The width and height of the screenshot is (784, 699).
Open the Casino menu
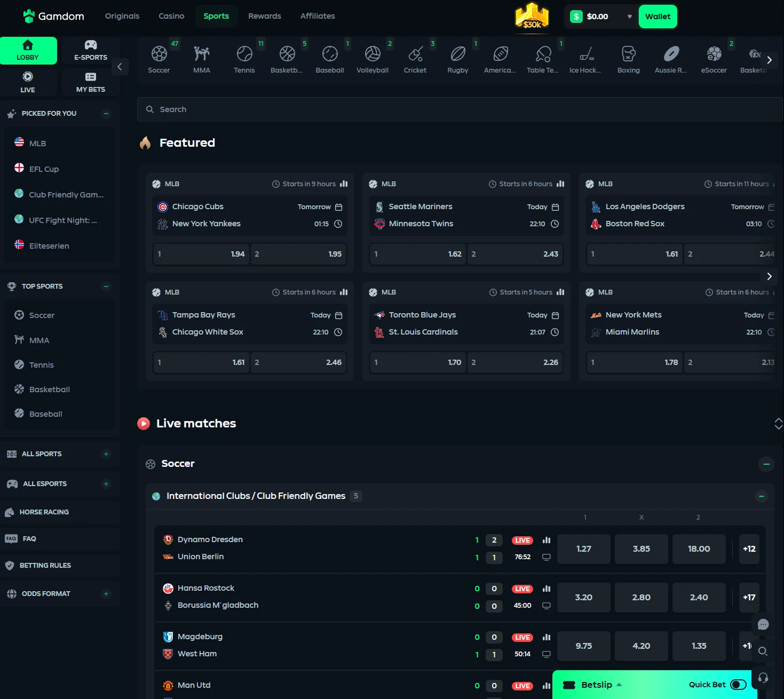point(171,16)
